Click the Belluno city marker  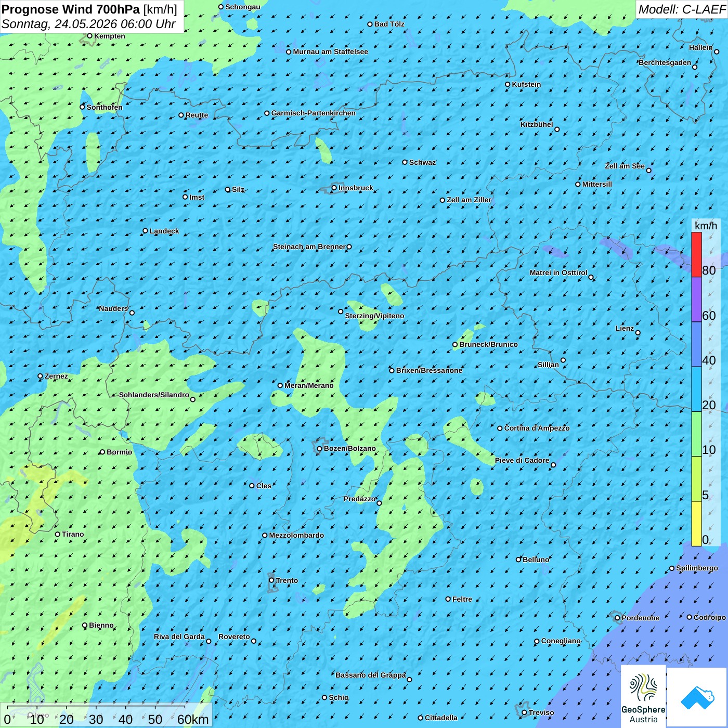tap(518, 560)
